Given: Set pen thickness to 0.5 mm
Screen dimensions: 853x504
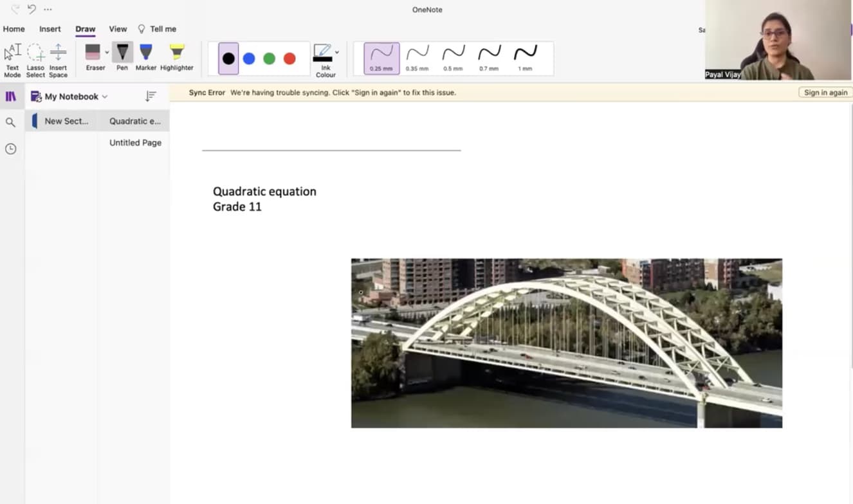Looking at the screenshot, I should 454,59.
